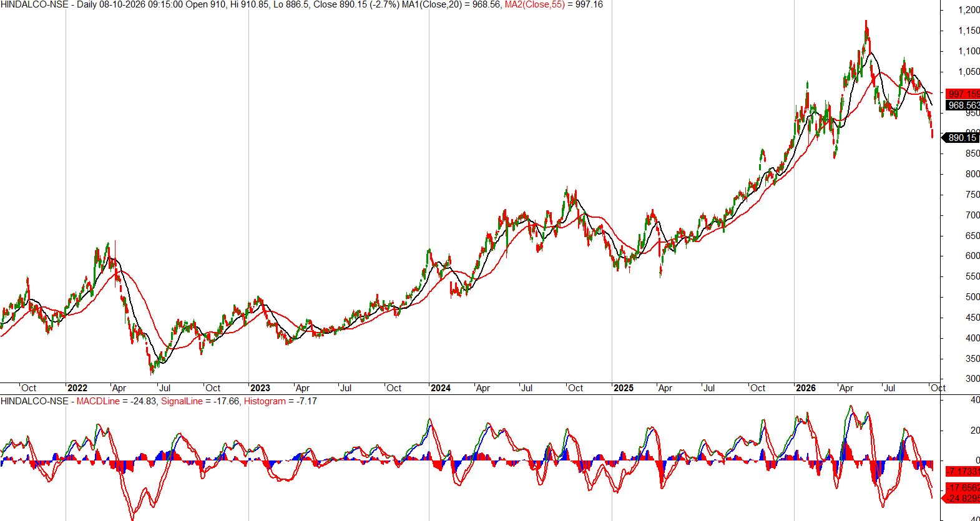This screenshot has height=521, width=980.
Task: Click the 2022 year label on the time axis
Action: click(77, 388)
